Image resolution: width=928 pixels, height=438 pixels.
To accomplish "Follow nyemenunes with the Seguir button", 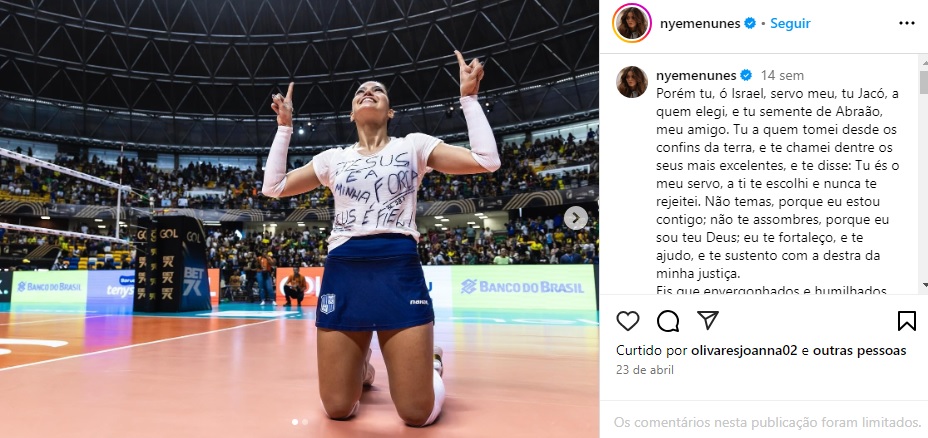I will (x=790, y=24).
